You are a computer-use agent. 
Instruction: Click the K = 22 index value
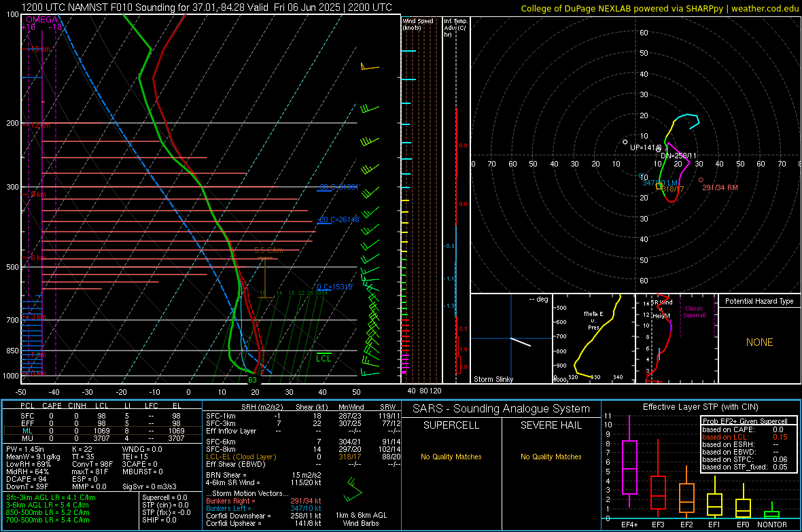click(x=82, y=449)
